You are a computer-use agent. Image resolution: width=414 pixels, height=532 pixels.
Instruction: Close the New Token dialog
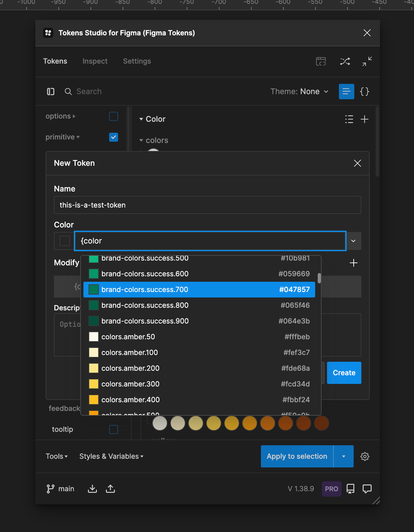click(358, 163)
